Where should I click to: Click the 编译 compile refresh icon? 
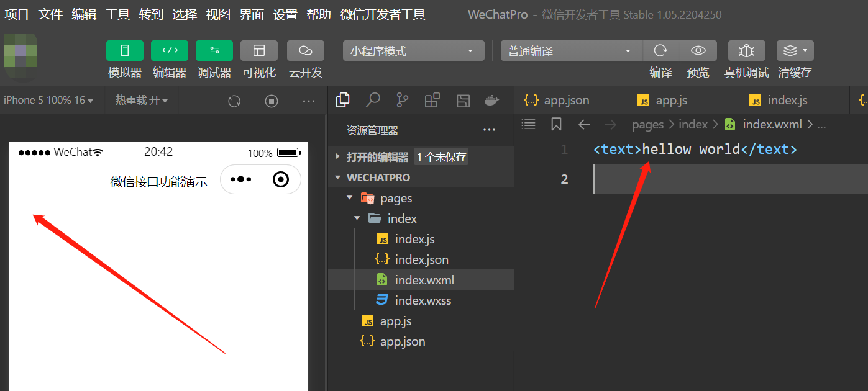661,51
